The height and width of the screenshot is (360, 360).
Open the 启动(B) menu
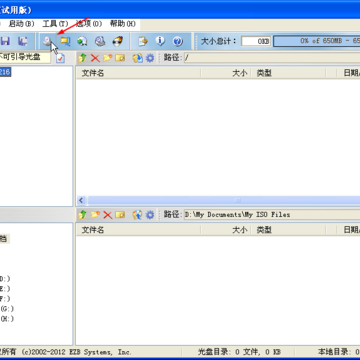[x=21, y=24]
